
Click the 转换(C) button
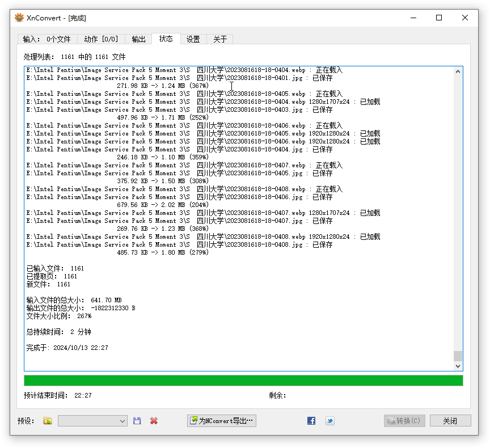point(404,421)
